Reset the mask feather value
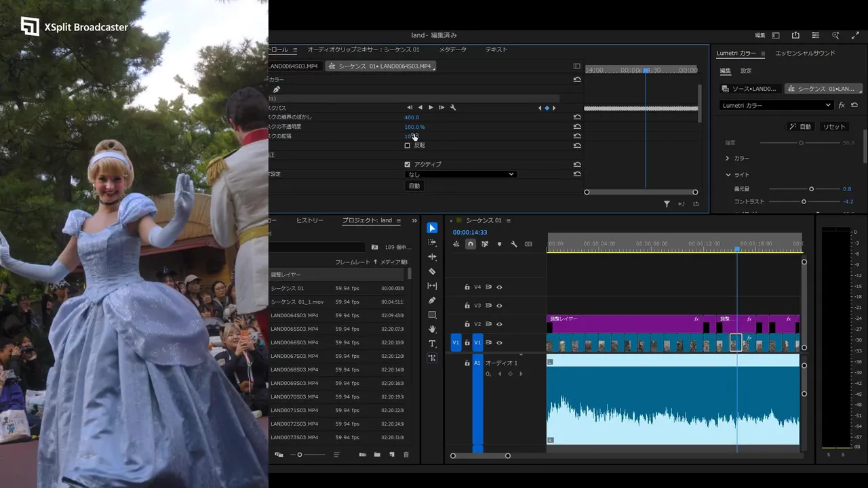 point(577,117)
